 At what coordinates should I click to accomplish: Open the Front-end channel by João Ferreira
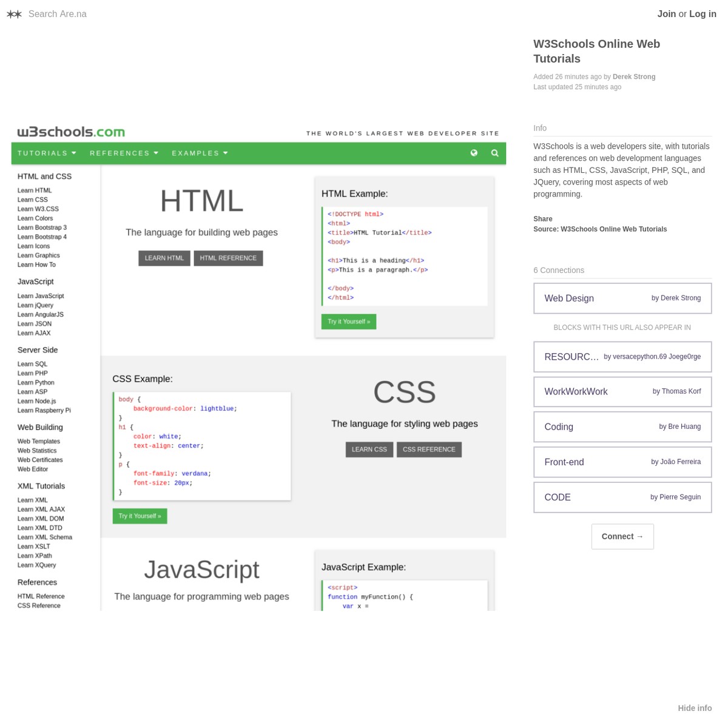coord(622,462)
